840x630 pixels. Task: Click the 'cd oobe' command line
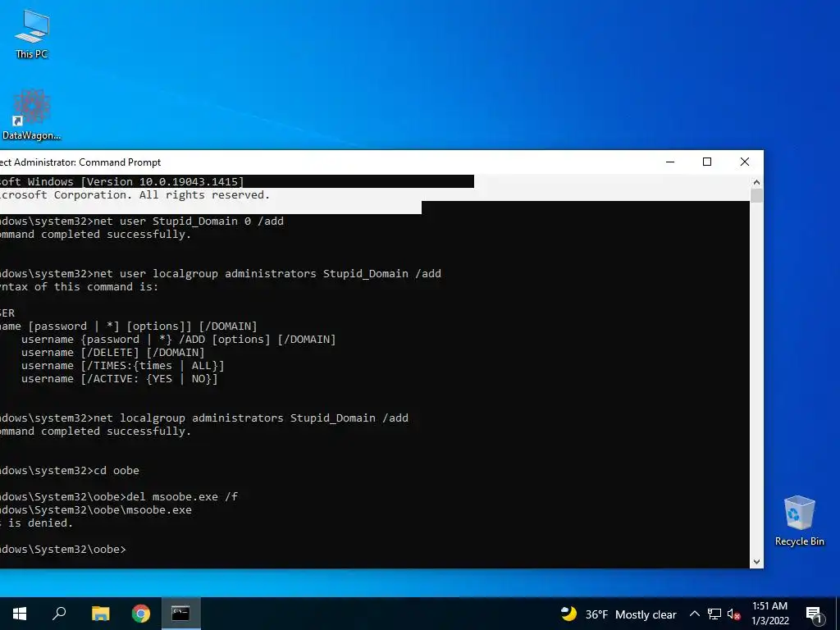(x=70, y=470)
